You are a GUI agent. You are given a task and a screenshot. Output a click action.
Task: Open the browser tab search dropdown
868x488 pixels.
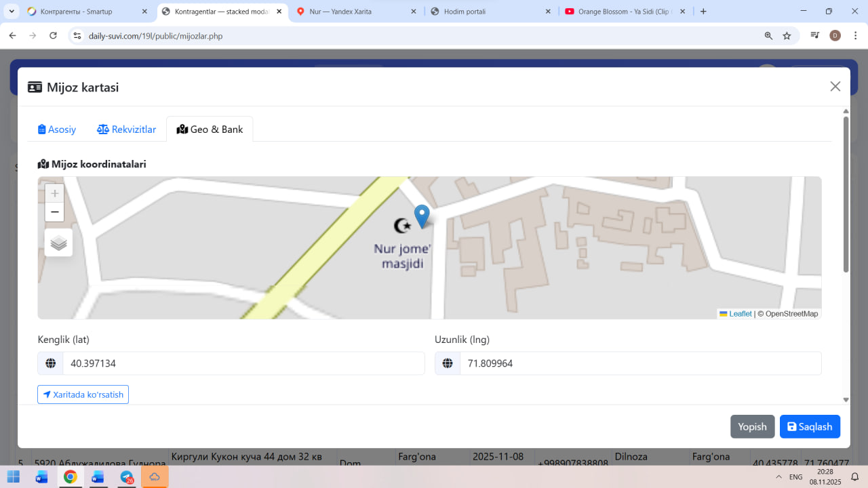(12, 12)
